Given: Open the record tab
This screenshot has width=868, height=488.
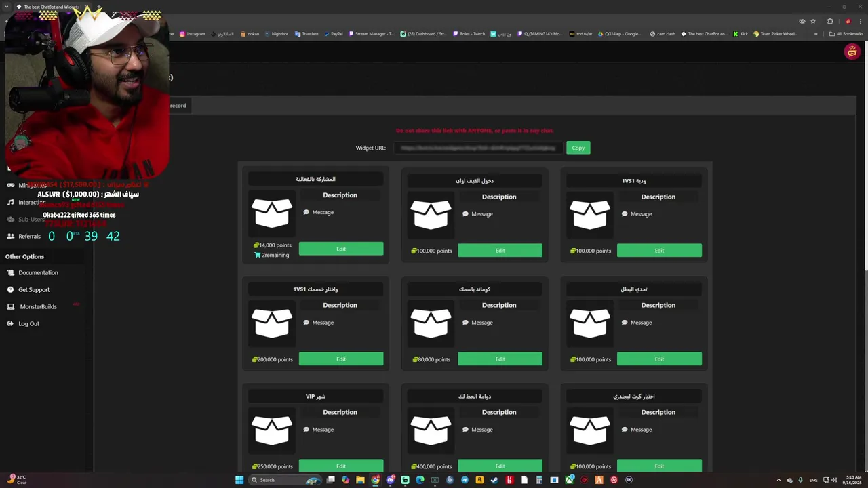Looking at the screenshot, I should pos(178,105).
